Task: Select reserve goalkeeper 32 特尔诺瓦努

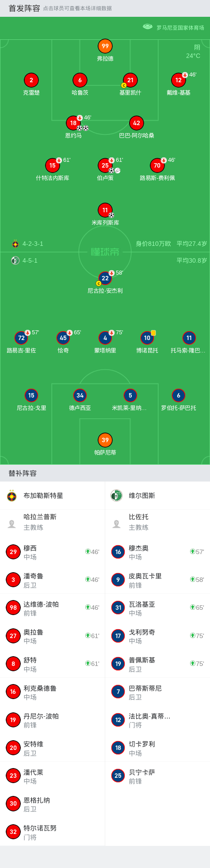Action: [53, 832]
